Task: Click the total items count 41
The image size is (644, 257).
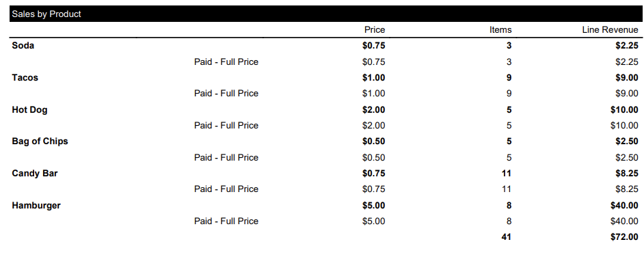Action: (507, 237)
